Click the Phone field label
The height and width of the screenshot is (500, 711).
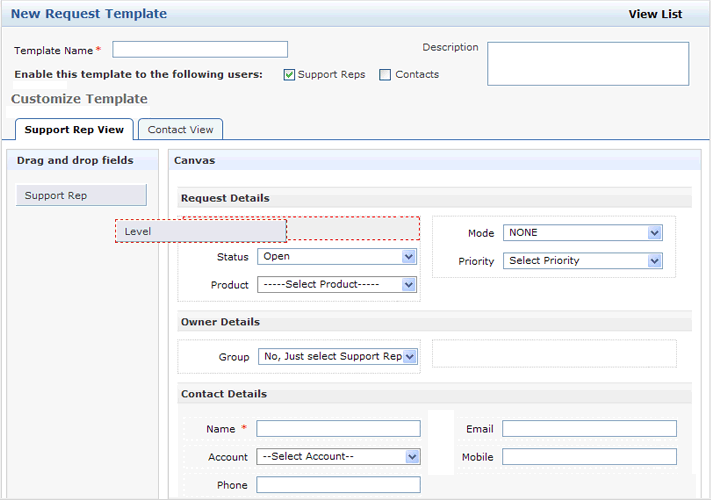pyautogui.click(x=232, y=485)
